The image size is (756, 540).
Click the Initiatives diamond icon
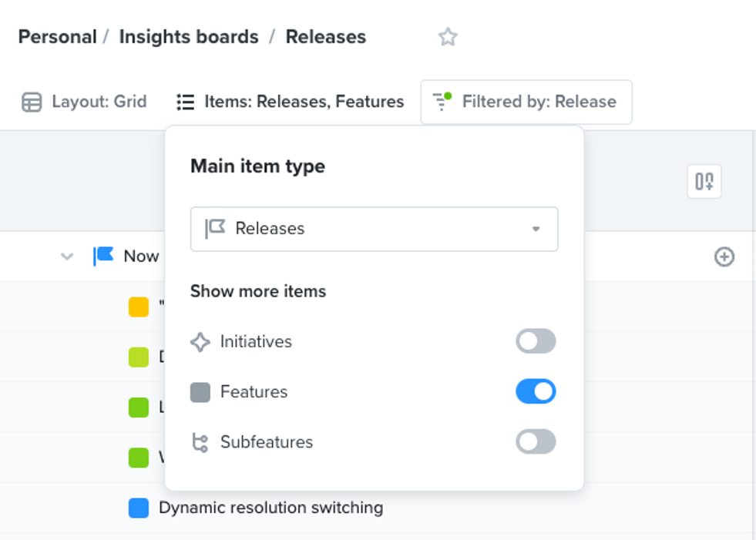[x=200, y=341]
